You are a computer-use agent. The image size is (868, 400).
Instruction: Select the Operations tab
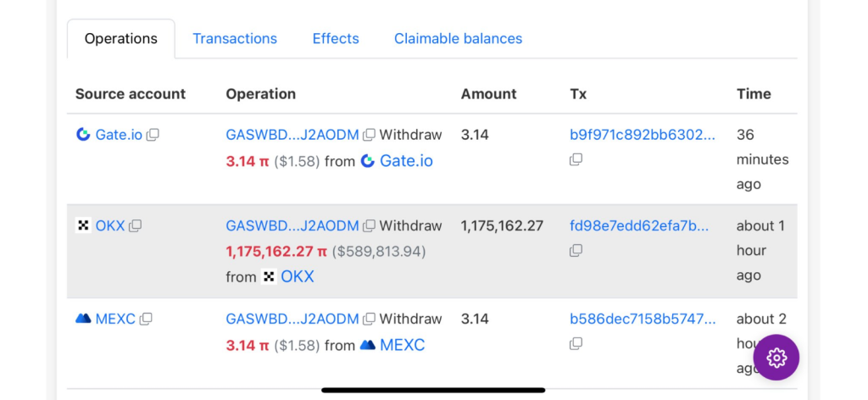click(x=121, y=39)
